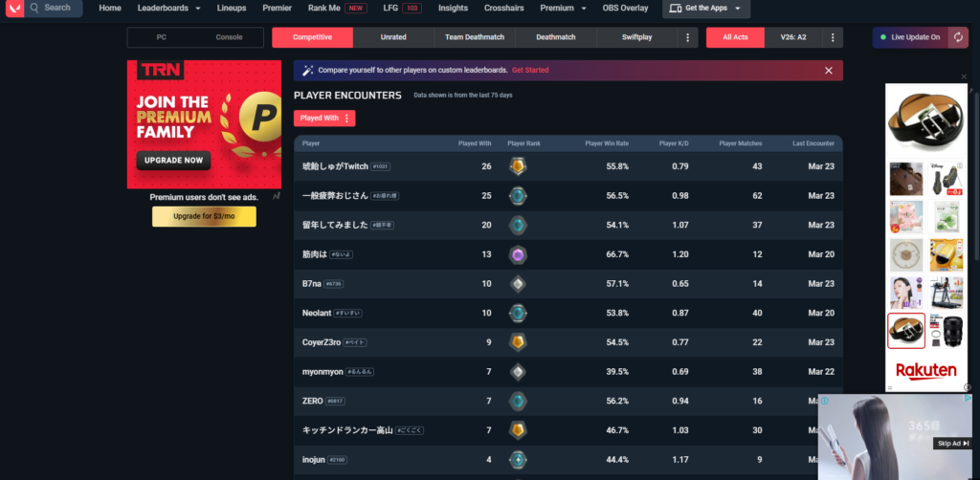
Task: Select the PC platform option
Action: (161, 37)
